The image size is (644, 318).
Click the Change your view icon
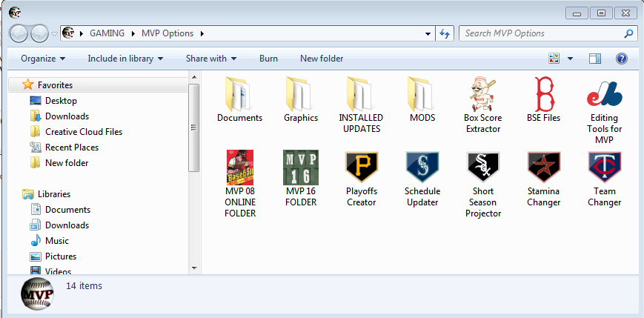pos(554,59)
